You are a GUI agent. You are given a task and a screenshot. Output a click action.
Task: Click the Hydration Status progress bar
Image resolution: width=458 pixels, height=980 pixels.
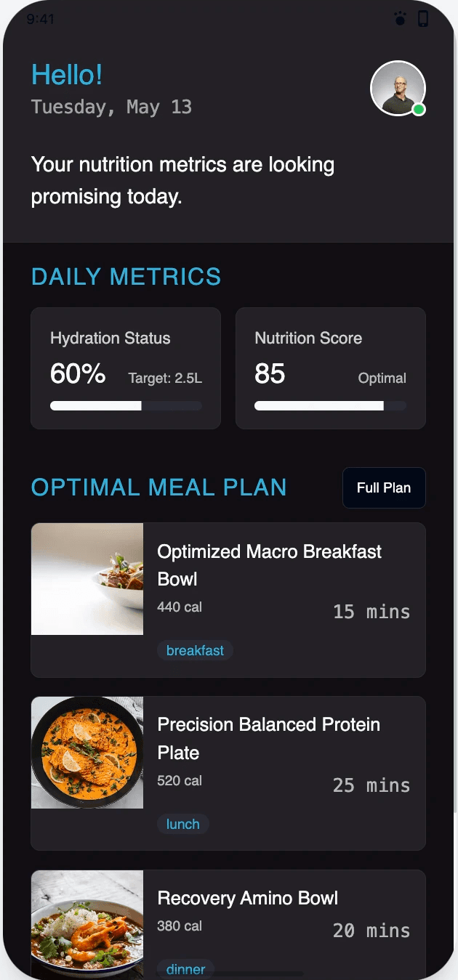126,406
